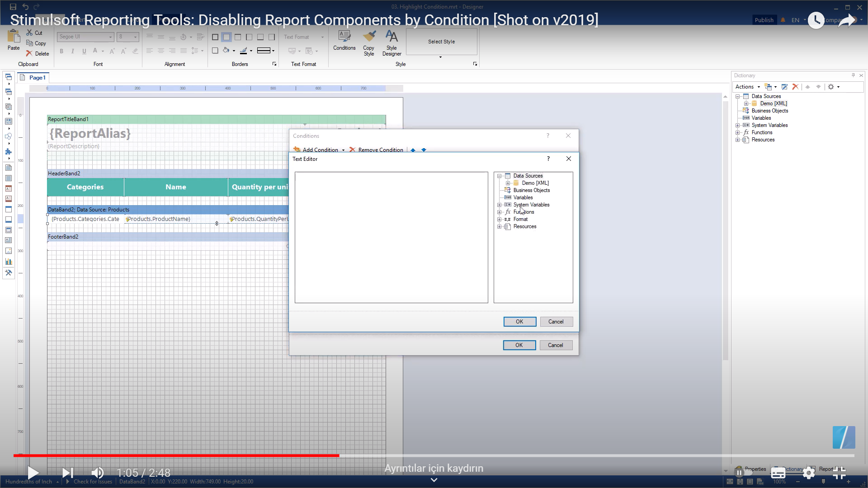Image resolution: width=868 pixels, height=488 pixels.
Task: Expand Format node in Text Editor tree
Action: point(499,219)
